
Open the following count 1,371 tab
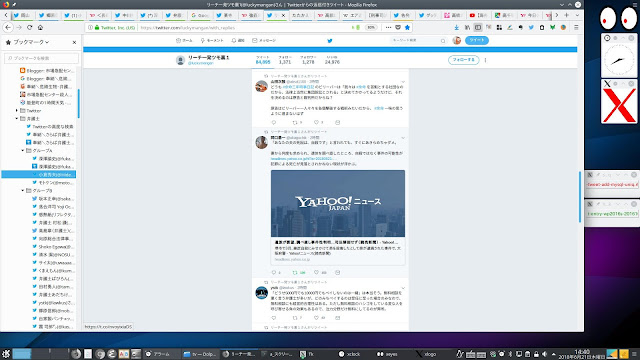pyautogui.click(x=285, y=60)
